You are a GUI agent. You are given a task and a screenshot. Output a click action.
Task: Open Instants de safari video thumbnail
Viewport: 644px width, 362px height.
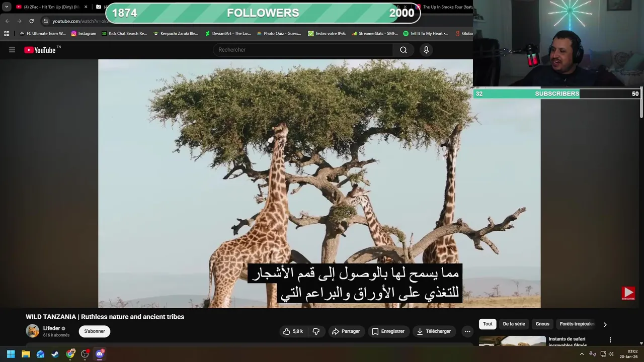click(512, 341)
